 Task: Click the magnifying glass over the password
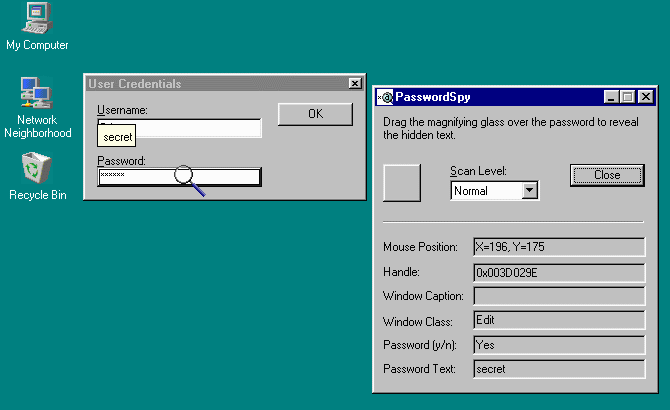(x=186, y=176)
